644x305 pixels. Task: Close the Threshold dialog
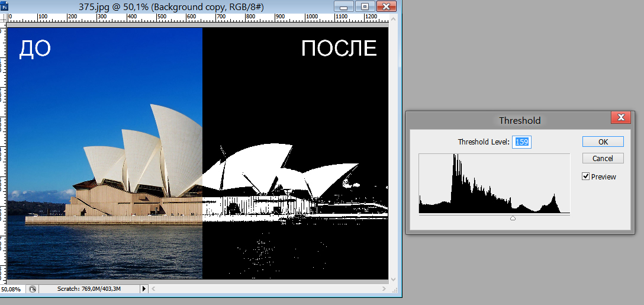[620, 118]
